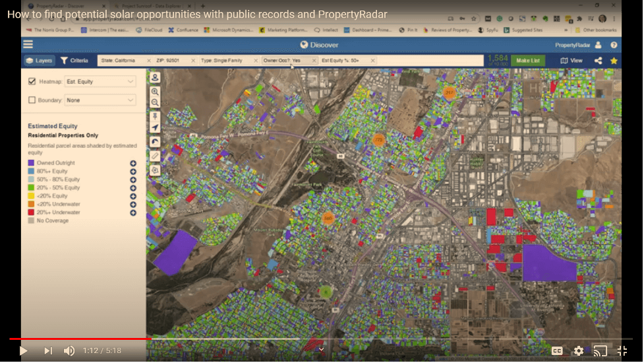Open the Confluence bookmark
Image resolution: width=644 pixels, height=363 pixels.
[x=183, y=30]
